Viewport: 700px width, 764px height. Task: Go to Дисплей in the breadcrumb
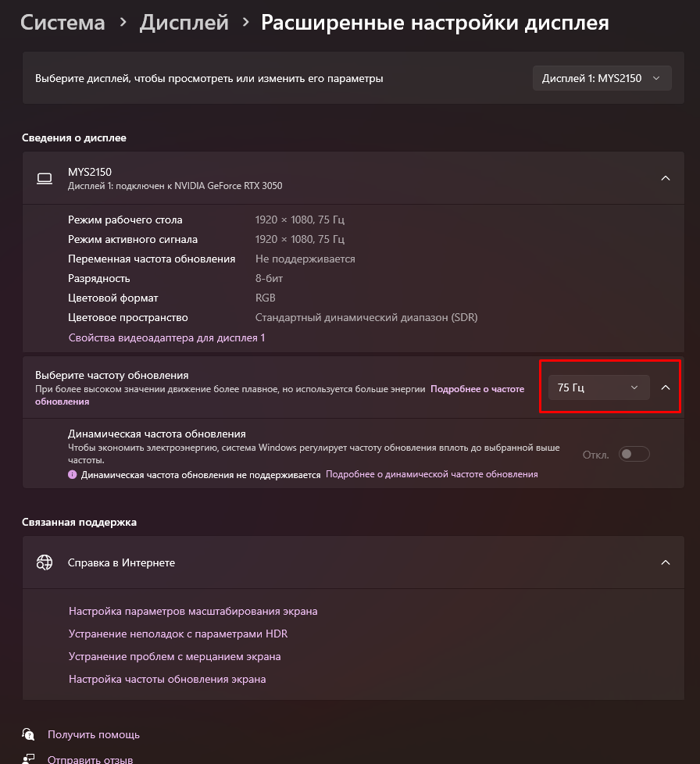click(184, 23)
